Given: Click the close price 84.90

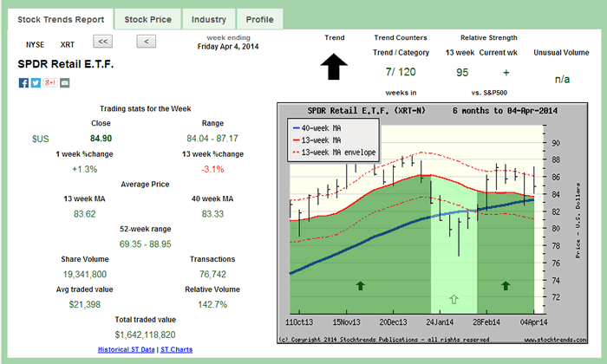Looking at the screenshot, I should [101, 138].
